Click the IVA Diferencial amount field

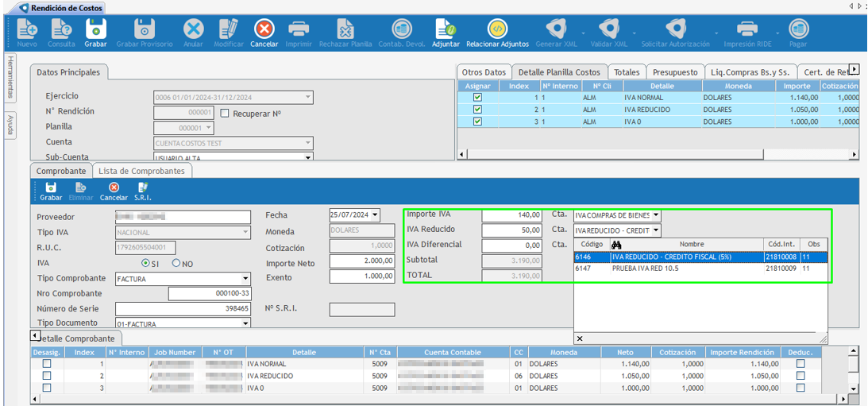pos(512,245)
